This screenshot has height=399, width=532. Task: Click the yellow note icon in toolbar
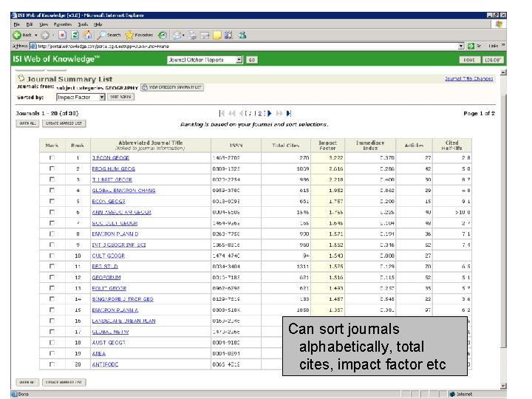(216, 35)
